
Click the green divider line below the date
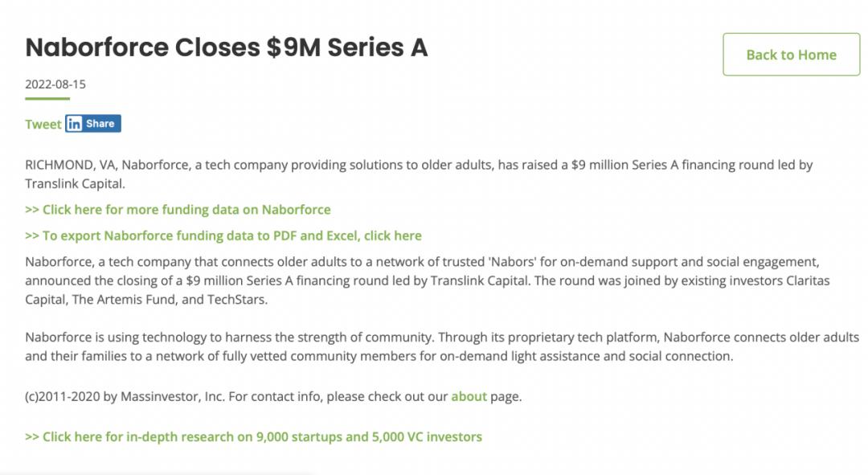coord(47,98)
